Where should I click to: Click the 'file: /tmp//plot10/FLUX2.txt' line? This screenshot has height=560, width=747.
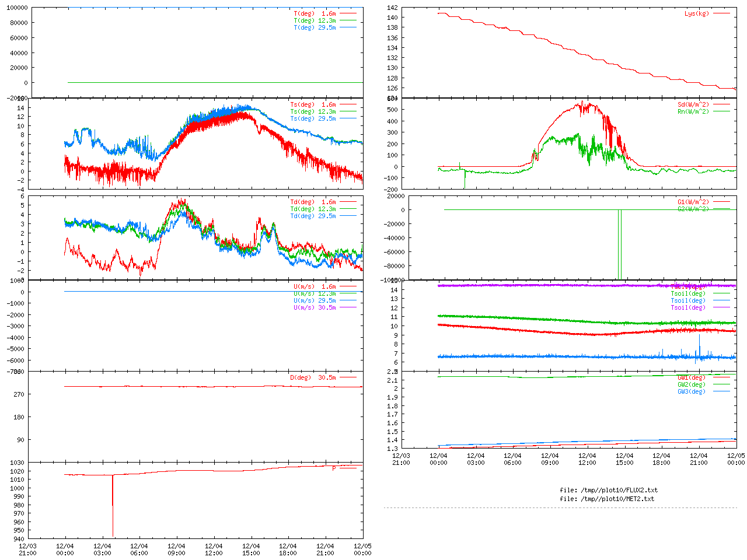coord(609,490)
